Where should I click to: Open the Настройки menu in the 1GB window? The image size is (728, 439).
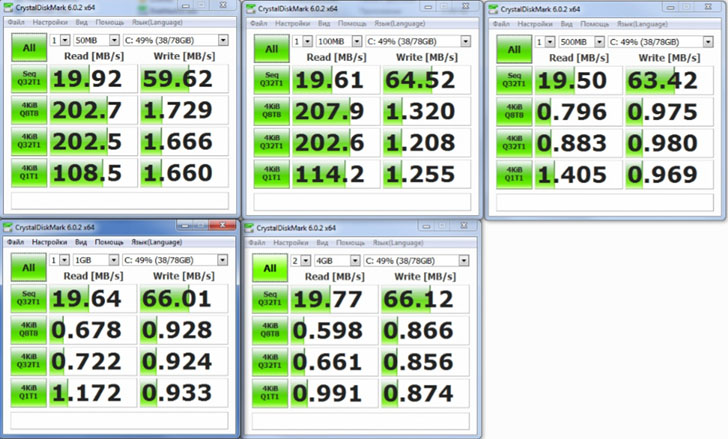click(50, 242)
